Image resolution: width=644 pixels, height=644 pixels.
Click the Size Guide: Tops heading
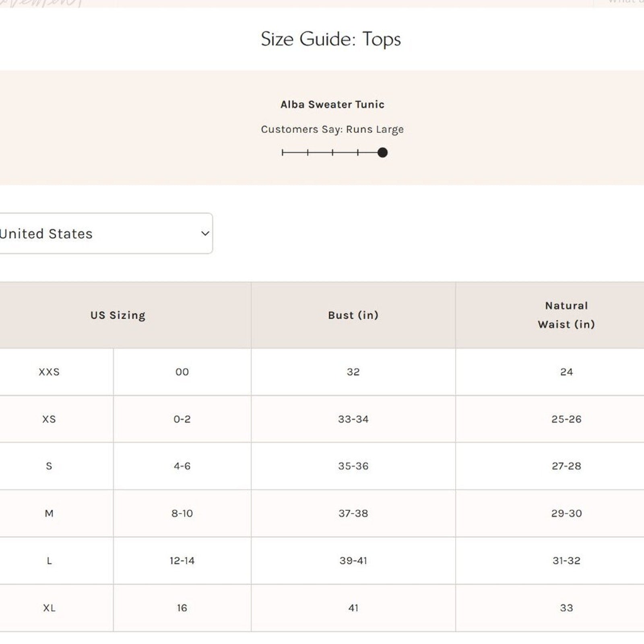tap(330, 39)
